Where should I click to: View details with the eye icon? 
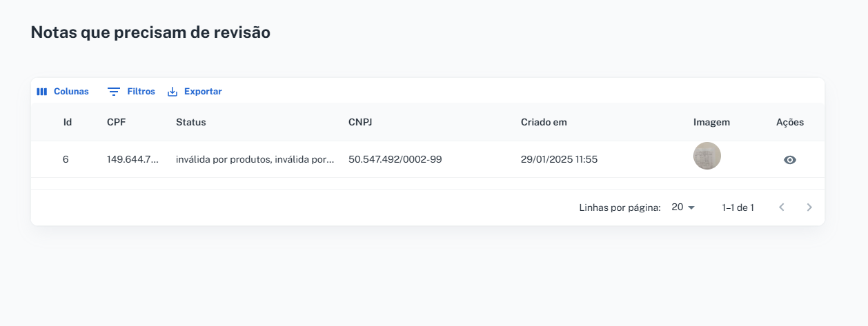pyautogui.click(x=790, y=160)
